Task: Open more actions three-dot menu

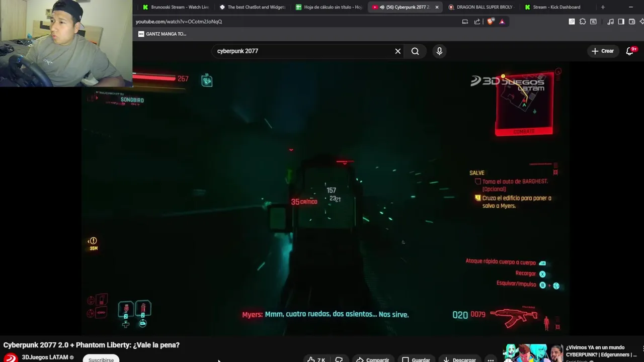Action: [x=491, y=359]
